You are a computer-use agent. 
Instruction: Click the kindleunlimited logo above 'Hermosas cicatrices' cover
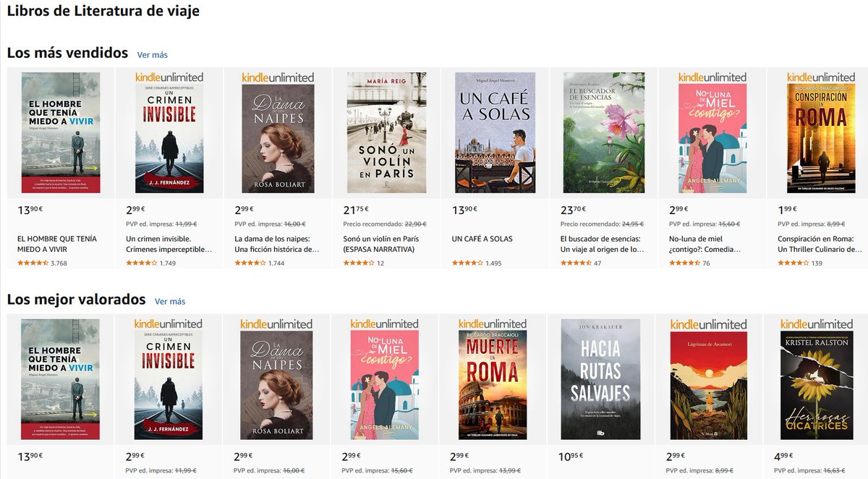coord(817,323)
